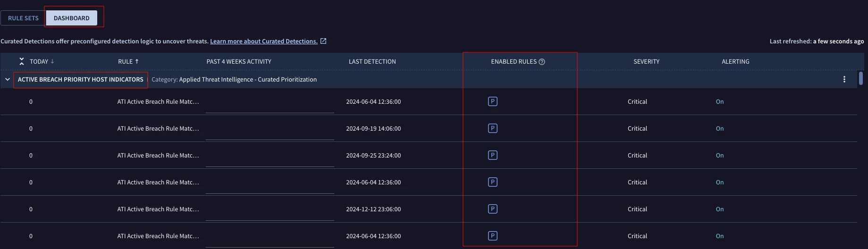Sort by the TODAY column arrow
The width and height of the screenshot is (868, 249).
[x=52, y=61]
